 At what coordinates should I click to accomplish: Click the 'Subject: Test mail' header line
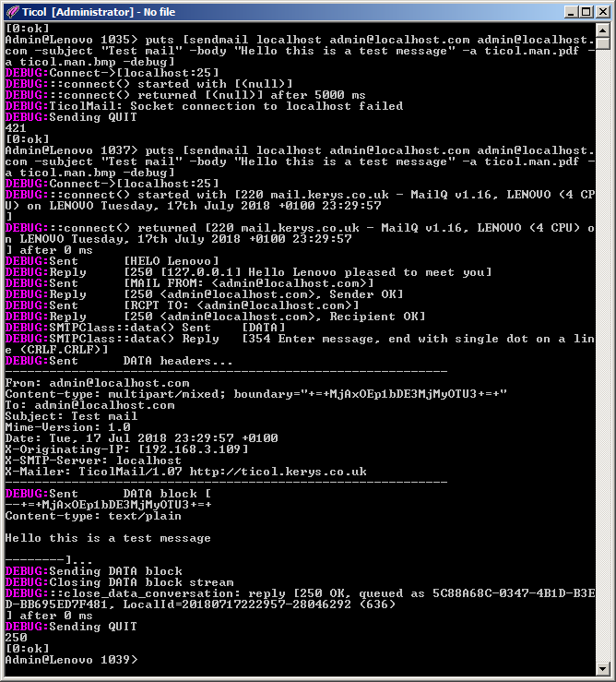71,416
